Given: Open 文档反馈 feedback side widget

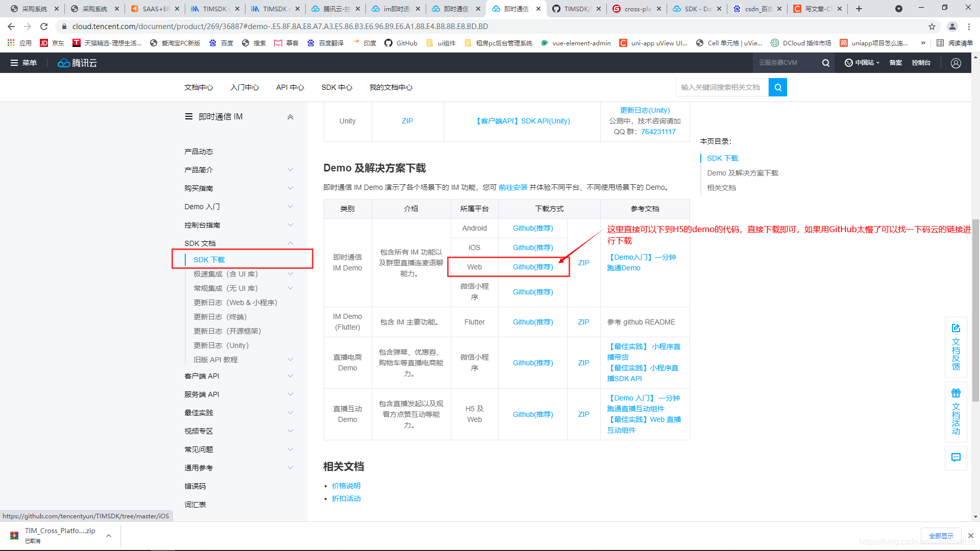Looking at the screenshot, I should click(x=955, y=346).
